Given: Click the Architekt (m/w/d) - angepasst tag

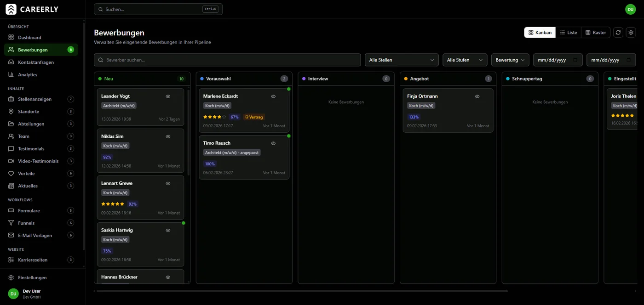Looking at the screenshot, I should (232, 152).
